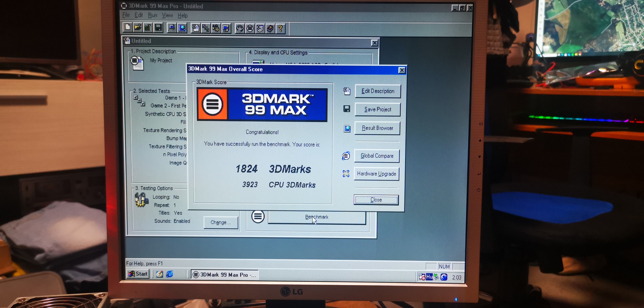
Task: Click the Hardware Upgrade button
Action: click(x=376, y=174)
